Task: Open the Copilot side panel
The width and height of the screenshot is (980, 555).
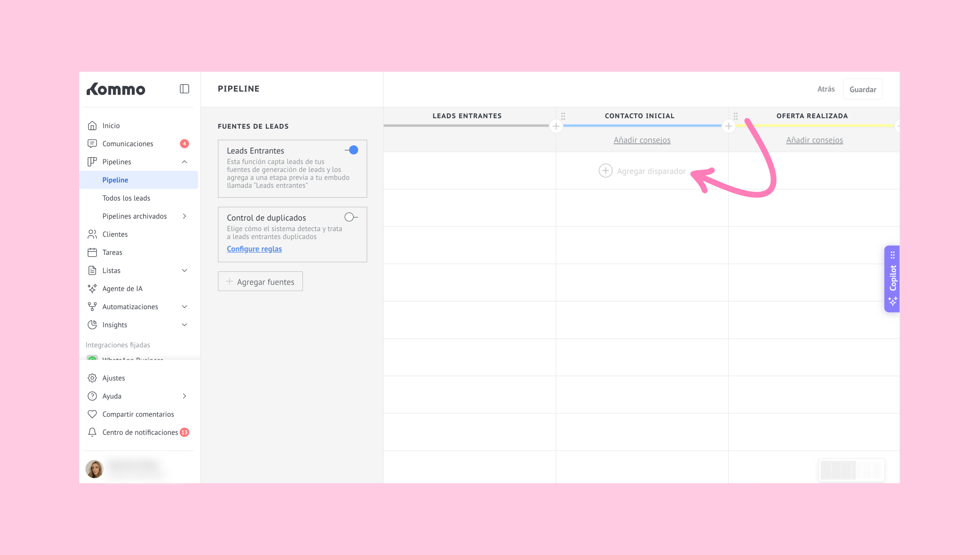Action: [x=892, y=279]
